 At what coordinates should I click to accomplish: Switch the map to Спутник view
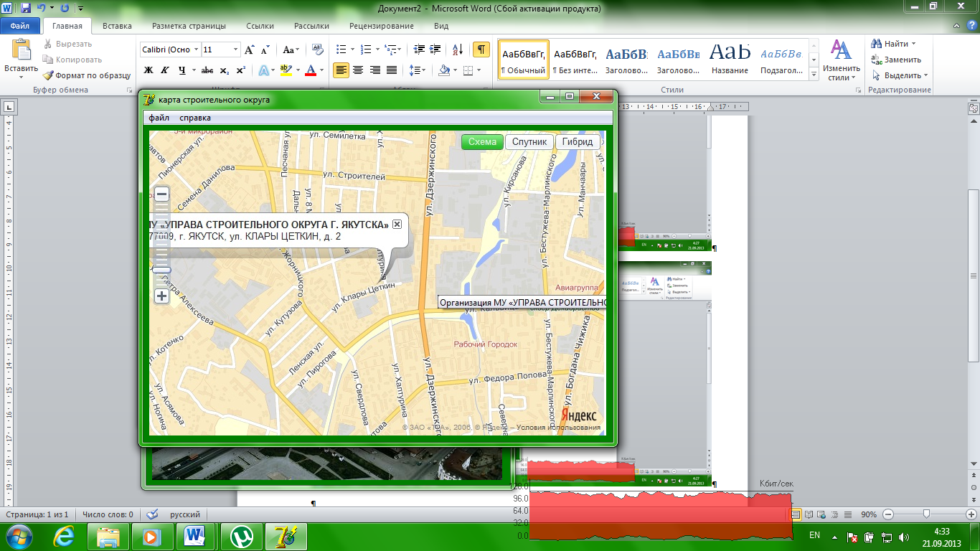529,141
